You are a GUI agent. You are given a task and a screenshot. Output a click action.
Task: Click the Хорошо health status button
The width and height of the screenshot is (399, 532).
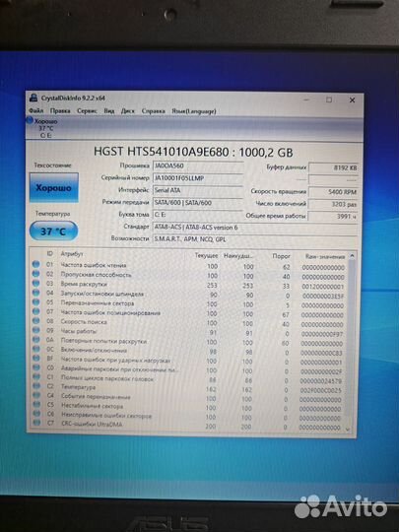pos(54,187)
